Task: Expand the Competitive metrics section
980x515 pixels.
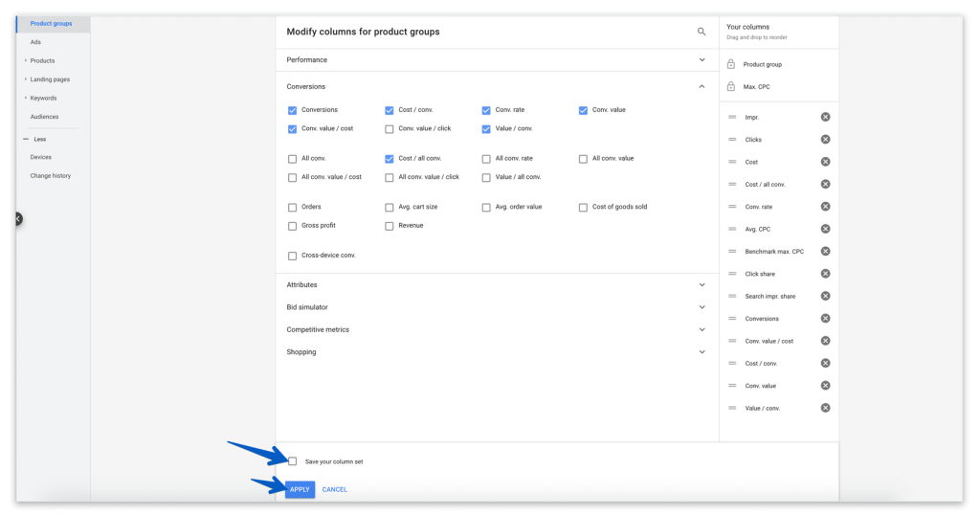Action: tap(702, 329)
